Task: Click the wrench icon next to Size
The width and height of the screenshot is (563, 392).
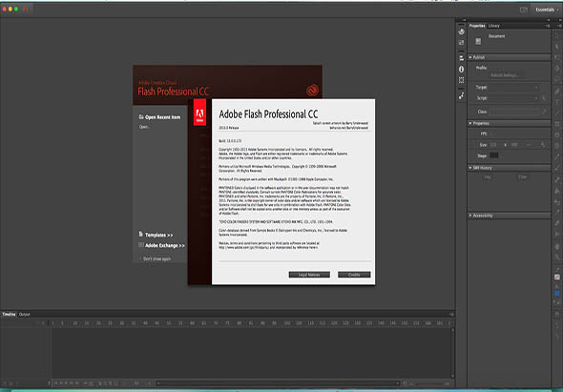Action: [x=543, y=145]
